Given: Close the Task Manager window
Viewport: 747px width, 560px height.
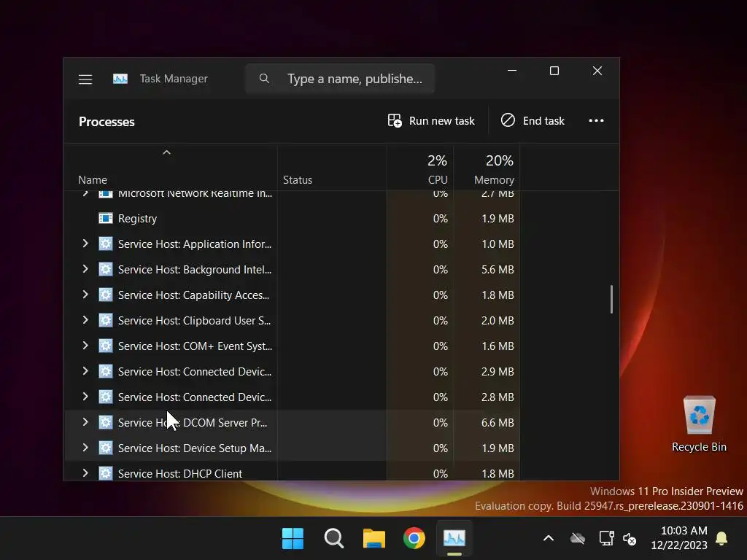Looking at the screenshot, I should point(597,71).
